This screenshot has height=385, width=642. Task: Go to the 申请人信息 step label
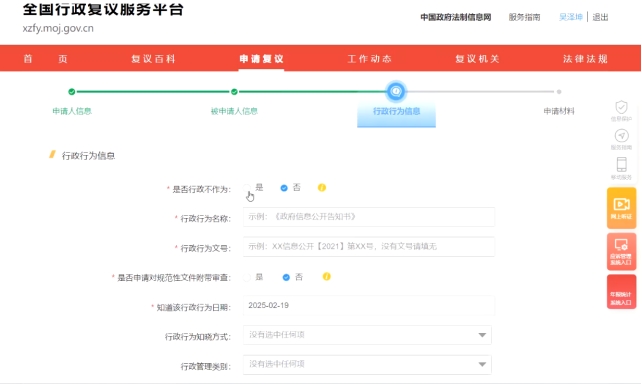(x=72, y=111)
